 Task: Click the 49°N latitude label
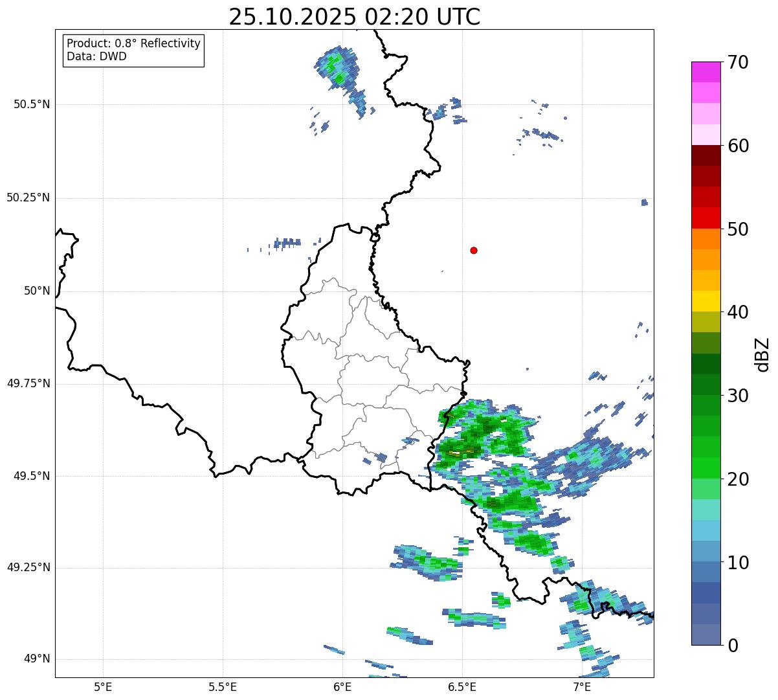37,659
